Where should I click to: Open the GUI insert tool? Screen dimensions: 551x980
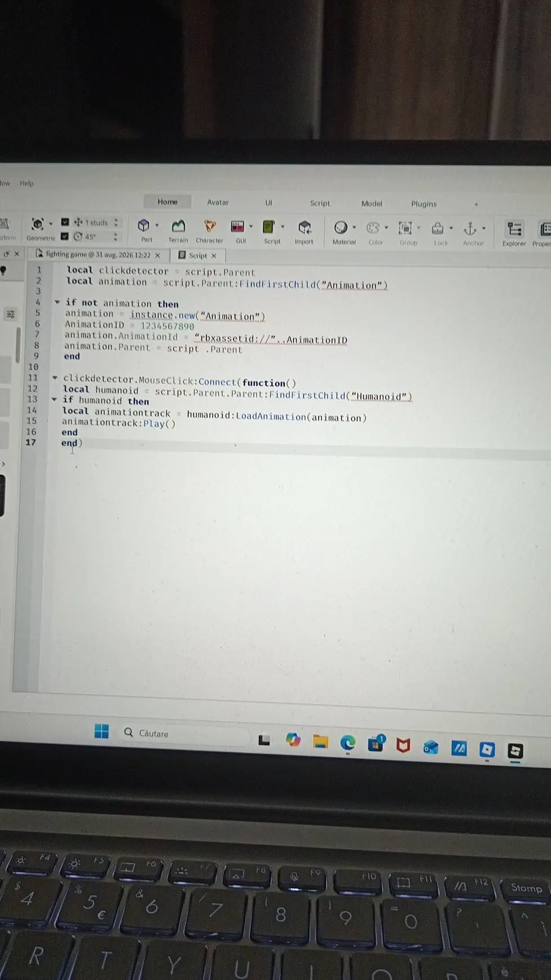[x=237, y=227]
